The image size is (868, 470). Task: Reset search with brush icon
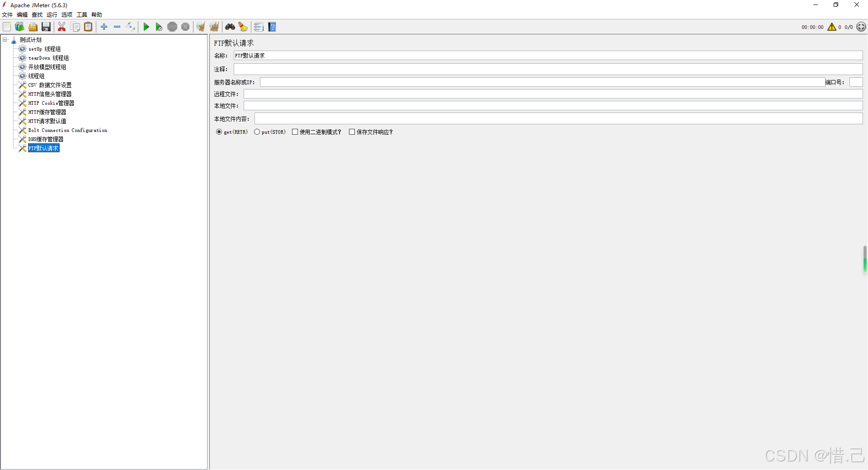pos(243,27)
